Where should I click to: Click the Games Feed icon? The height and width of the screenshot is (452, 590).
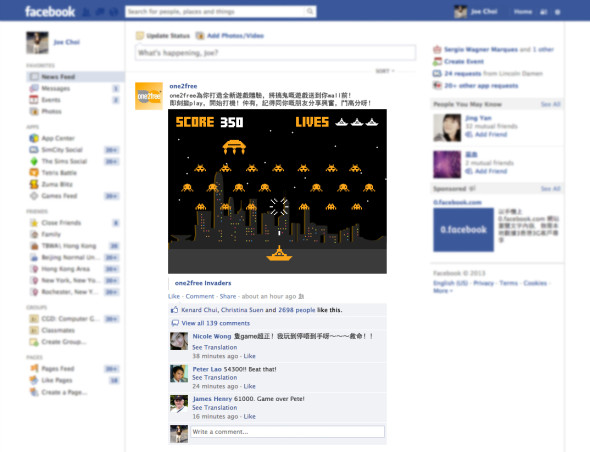34,196
